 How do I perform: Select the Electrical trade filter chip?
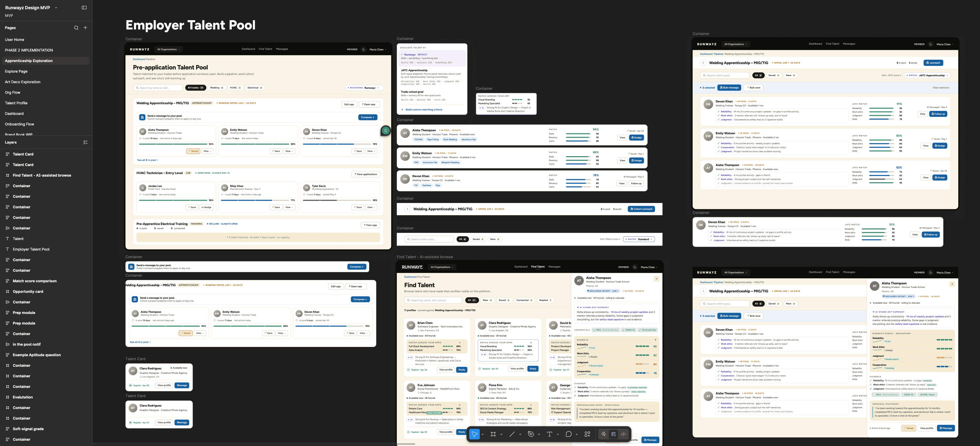tap(255, 88)
